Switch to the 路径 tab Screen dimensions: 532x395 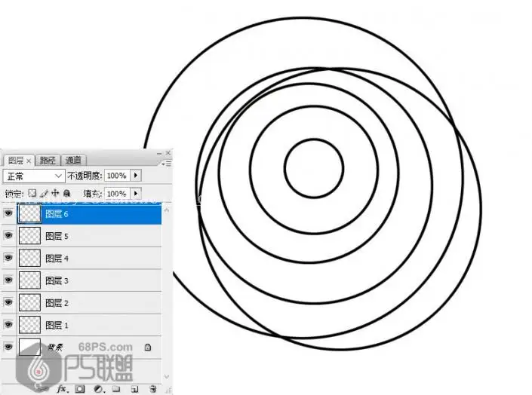pyautogui.click(x=48, y=160)
